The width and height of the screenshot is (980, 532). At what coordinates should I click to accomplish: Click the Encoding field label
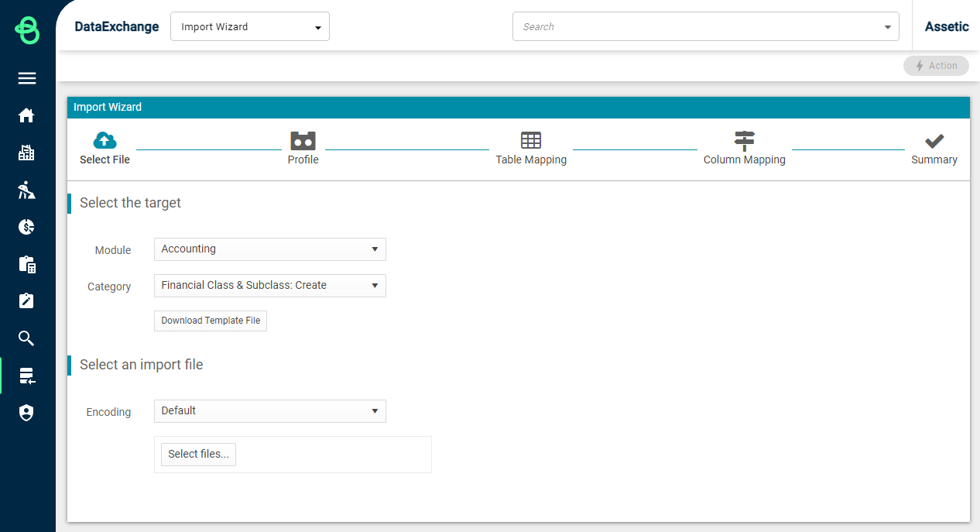108,412
